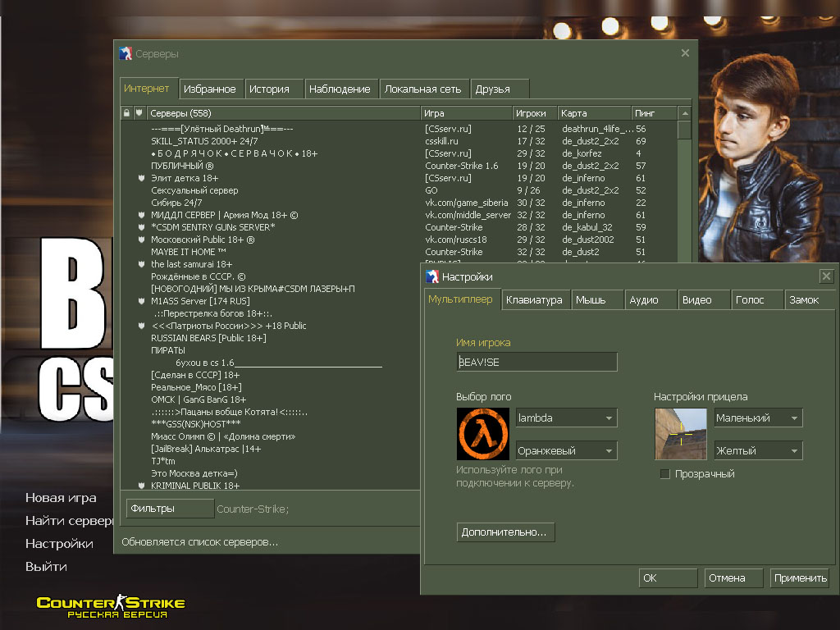Click shield icon beside *CSDM SENTRY GUNs SERVER*
The height and width of the screenshot is (630, 840).
pos(141,227)
